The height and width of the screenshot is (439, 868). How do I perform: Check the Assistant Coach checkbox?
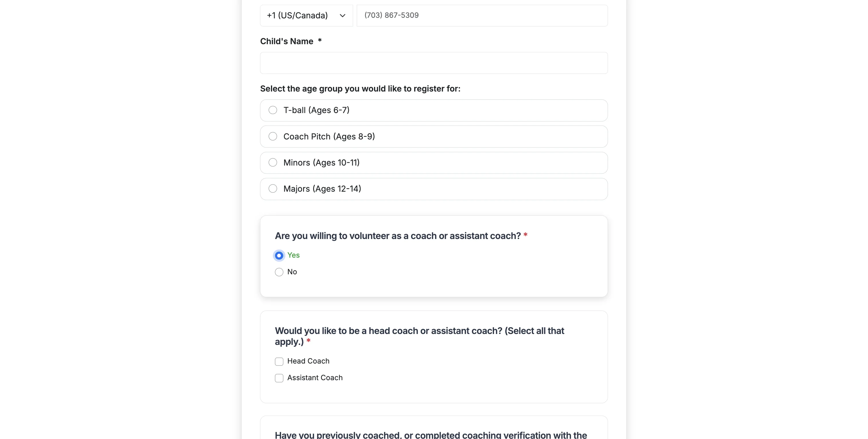click(x=279, y=378)
